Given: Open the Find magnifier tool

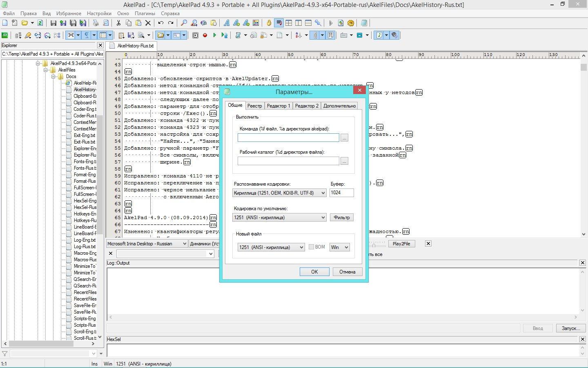Looking at the screenshot, I should (x=184, y=23).
